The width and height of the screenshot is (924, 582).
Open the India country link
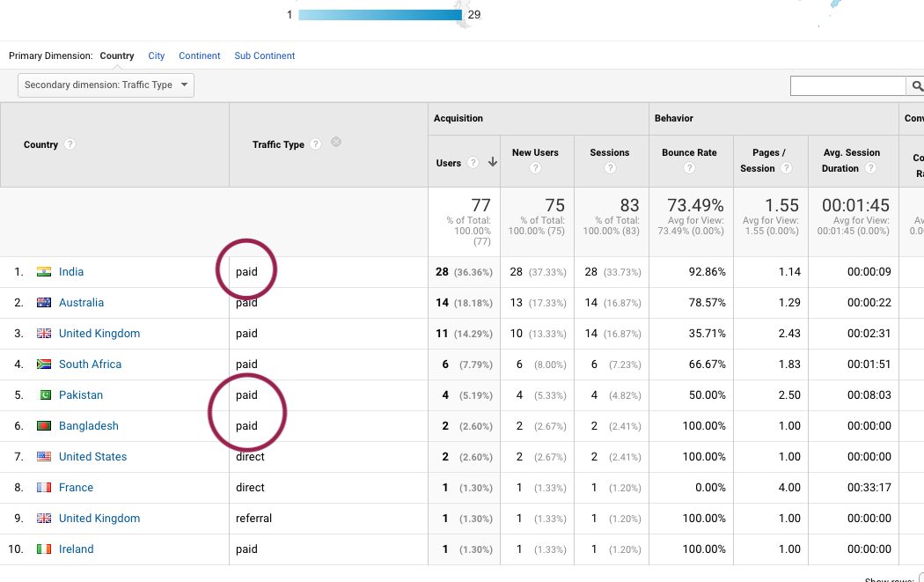click(x=71, y=272)
